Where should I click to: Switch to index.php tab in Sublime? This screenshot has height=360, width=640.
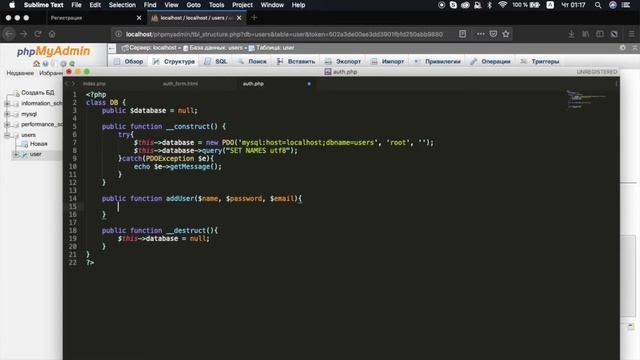point(94,84)
